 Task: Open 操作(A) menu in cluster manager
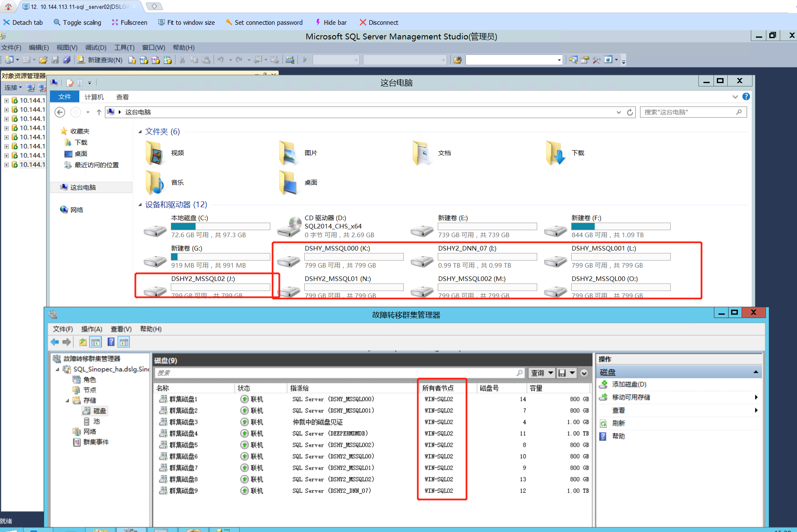click(x=91, y=329)
